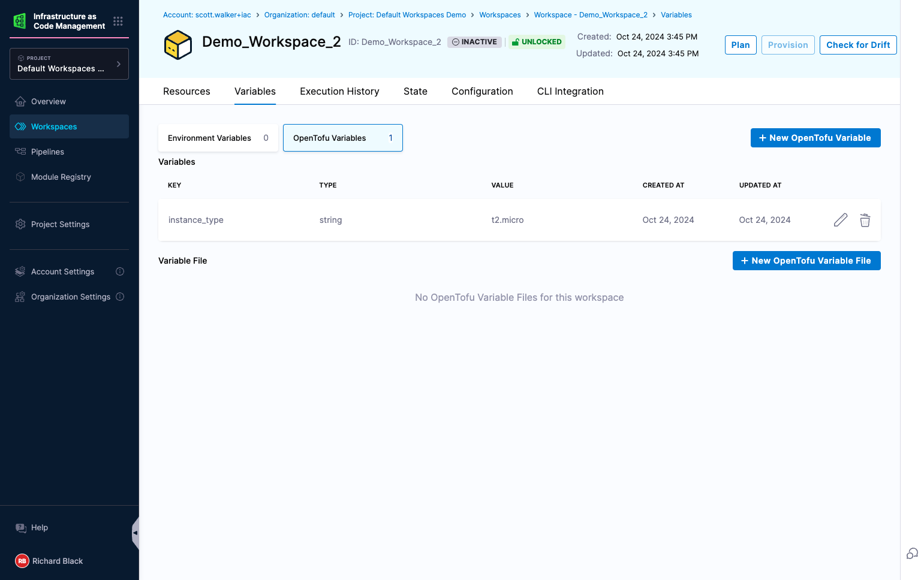Open the chat support icon
This screenshot has height=580, width=924.
click(912, 553)
